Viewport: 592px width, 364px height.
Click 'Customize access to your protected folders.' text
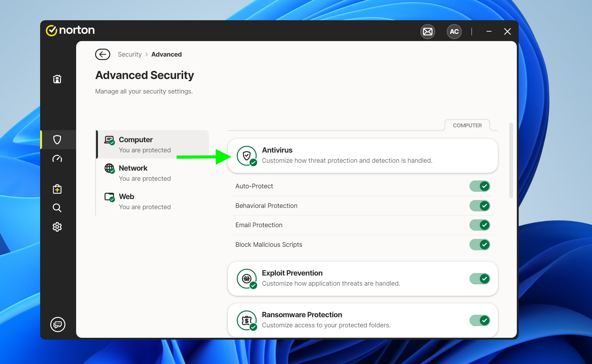point(326,325)
